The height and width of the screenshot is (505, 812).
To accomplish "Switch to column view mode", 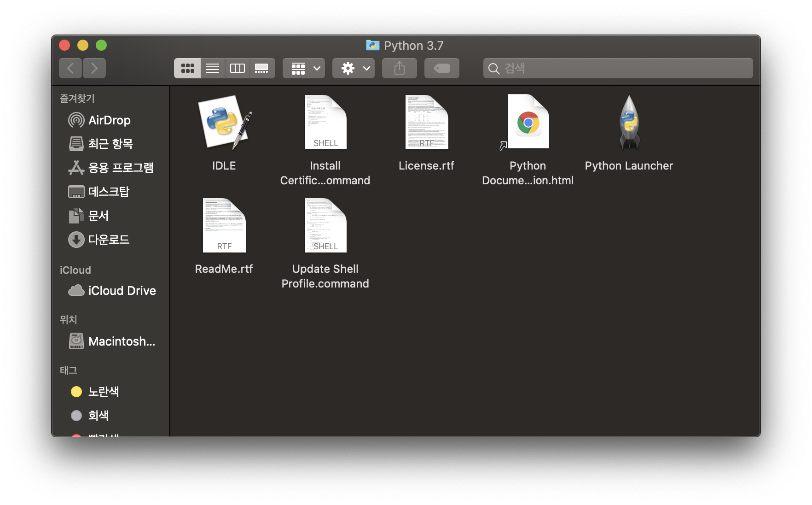I will click(x=238, y=68).
